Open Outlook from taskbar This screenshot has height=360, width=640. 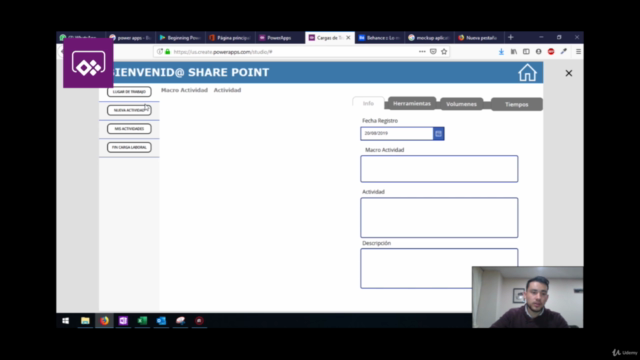coord(161,321)
